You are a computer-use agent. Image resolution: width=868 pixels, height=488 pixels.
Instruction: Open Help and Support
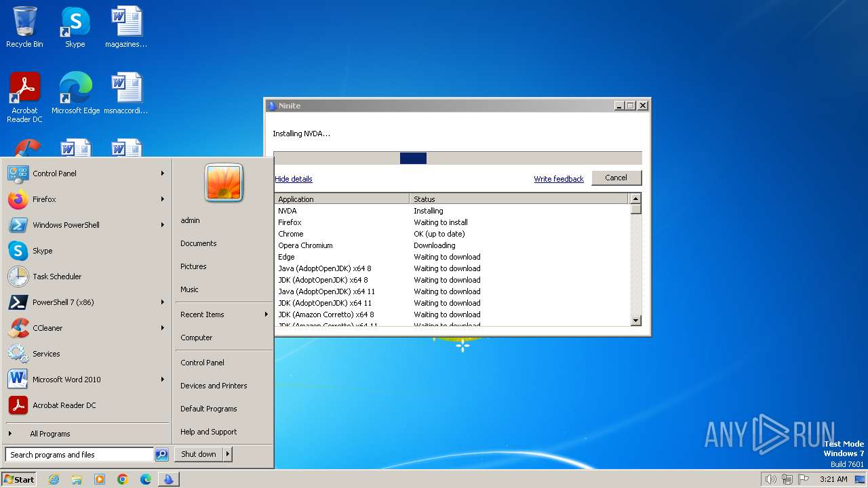(x=208, y=432)
